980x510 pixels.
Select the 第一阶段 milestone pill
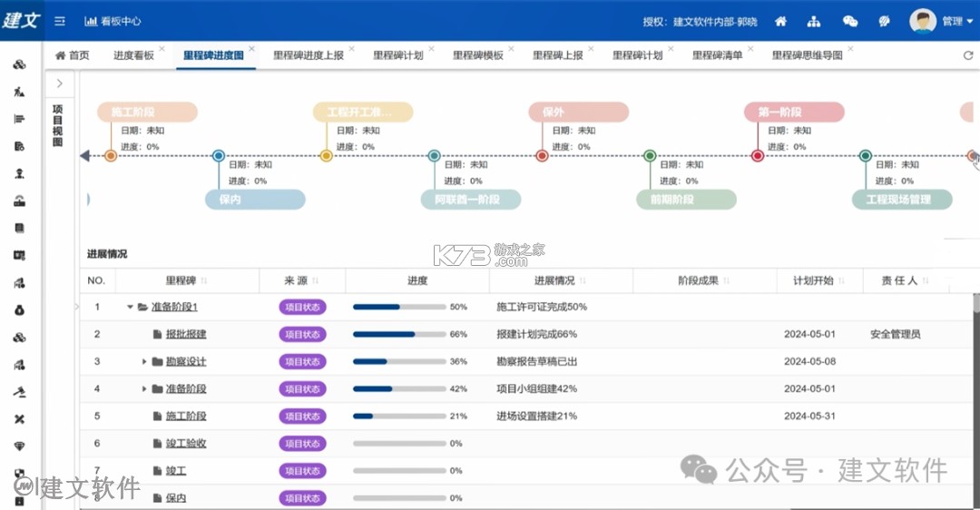click(794, 112)
